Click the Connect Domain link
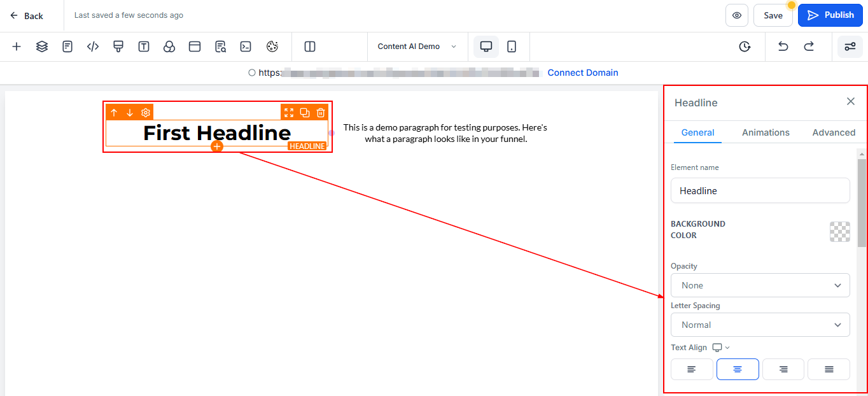The width and height of the screenshot is (868, 396). tap(583, 73)
